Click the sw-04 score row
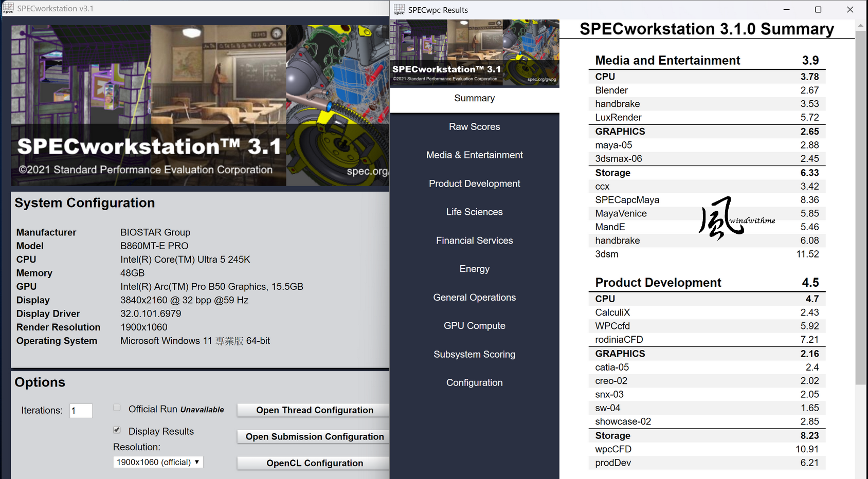Viewport: 868px width, 479px height. click(707, 408)
